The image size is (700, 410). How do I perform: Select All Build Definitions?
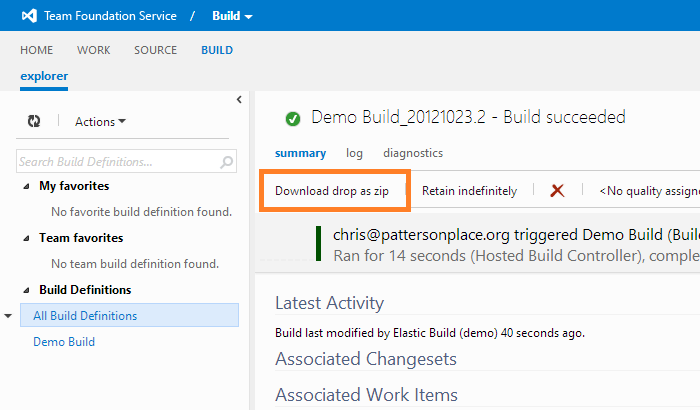coord(129,315)
